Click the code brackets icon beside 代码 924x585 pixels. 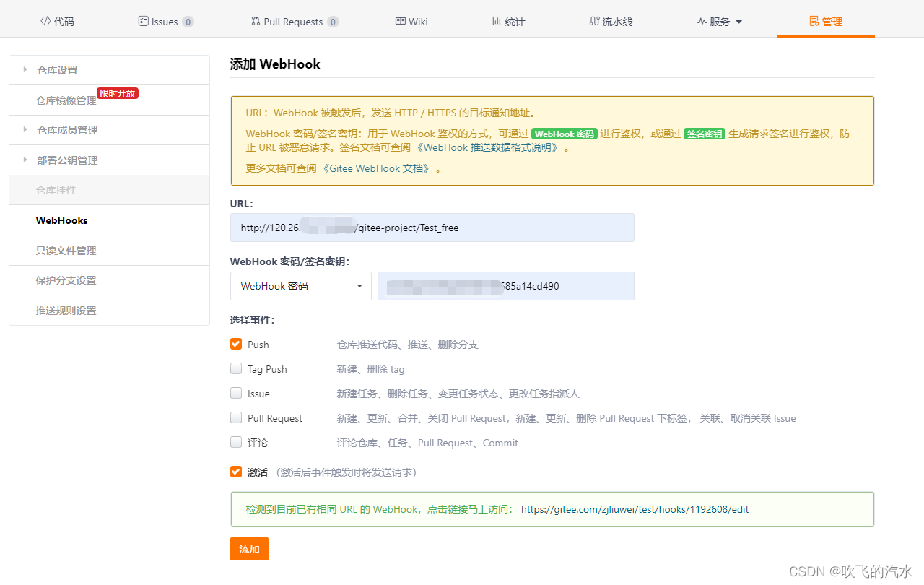click(x=45, y=22)
